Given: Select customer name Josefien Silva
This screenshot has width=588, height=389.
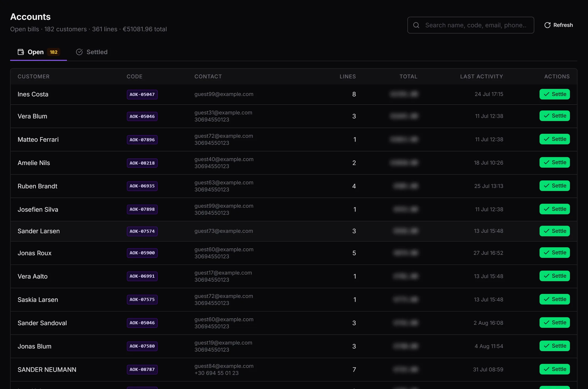Looking at the screenshot, I should tap(38, 209).
